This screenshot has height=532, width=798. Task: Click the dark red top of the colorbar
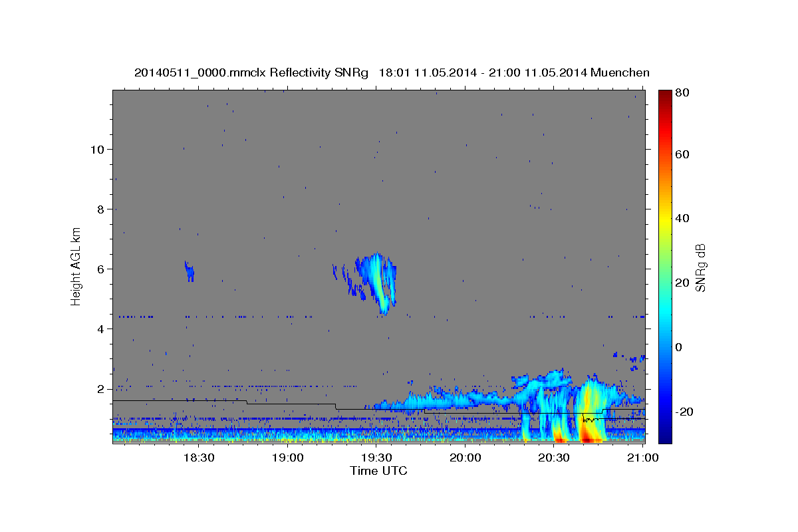click(664, 94)
